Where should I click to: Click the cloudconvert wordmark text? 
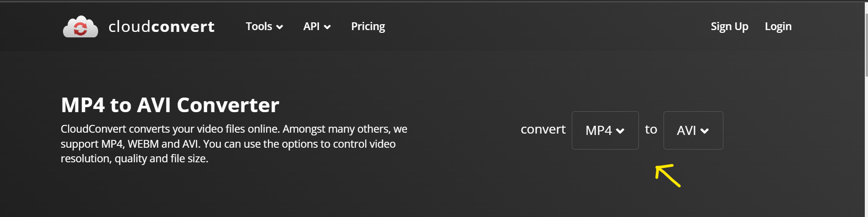[x=162, y=26]
